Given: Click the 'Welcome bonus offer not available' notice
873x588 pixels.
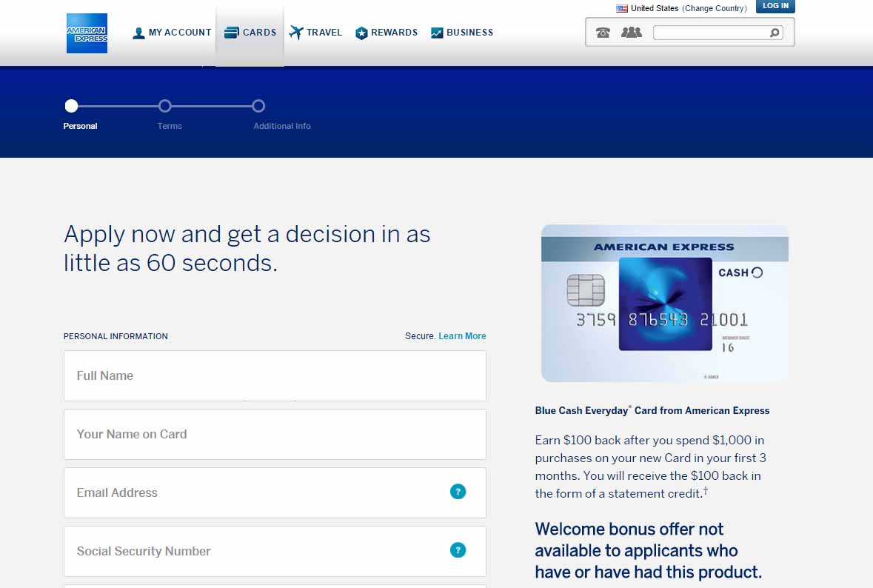Looking at the screenshot, I should click(649, 550).
